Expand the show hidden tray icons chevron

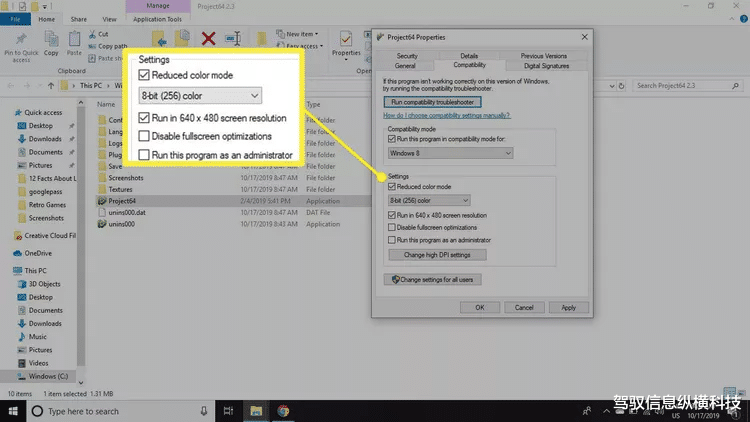click(x=606, y=411)
